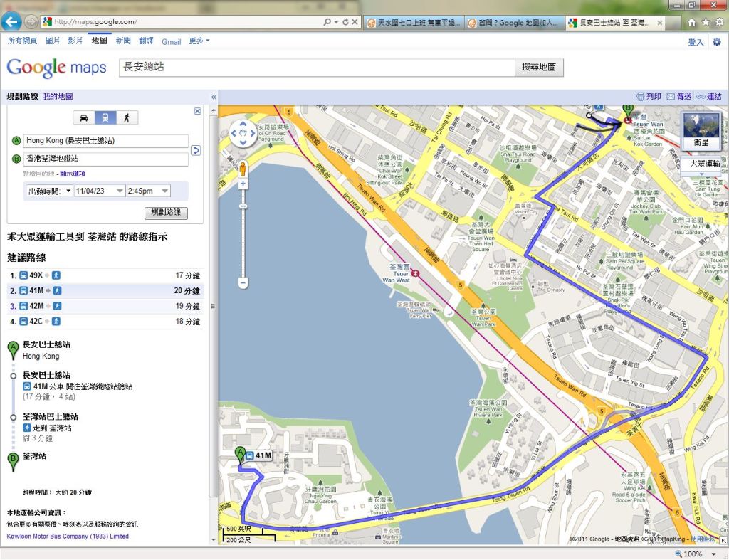Click 影片 in top bar
This screenshot has height=560, width=729.
[75, 41]
